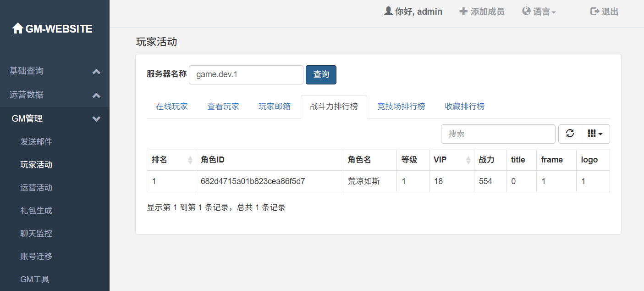Go to 聊天监控 in the sidebar

(36, 234)
